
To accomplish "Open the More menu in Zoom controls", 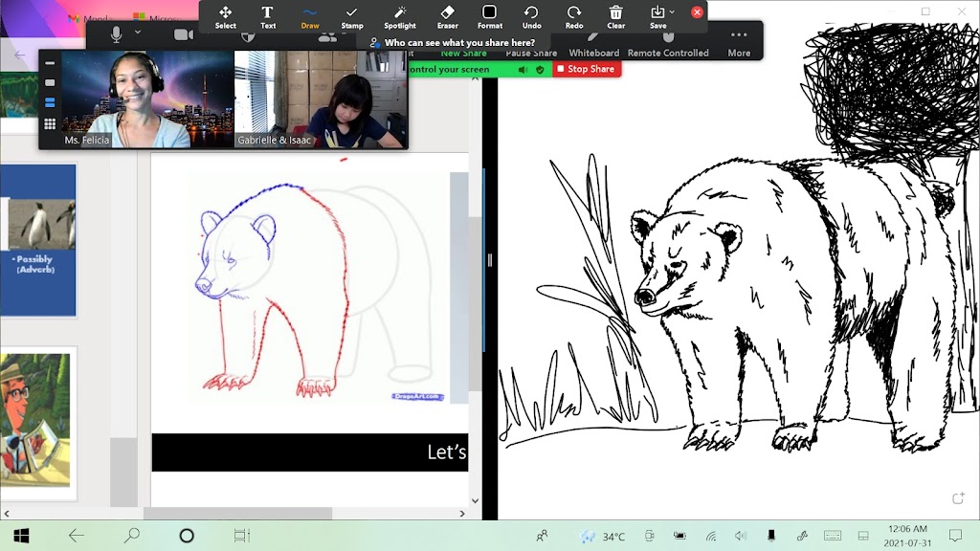I will tap(739, 44).
